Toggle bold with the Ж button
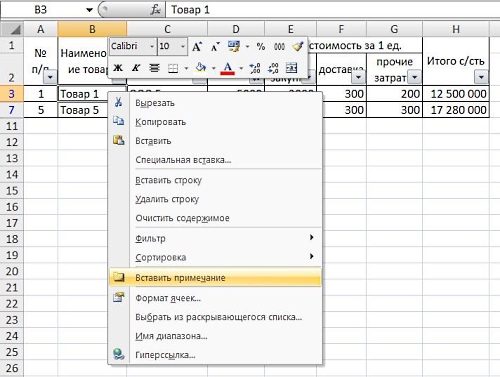This screenshot has height=377, width=500. pos(118,68)
